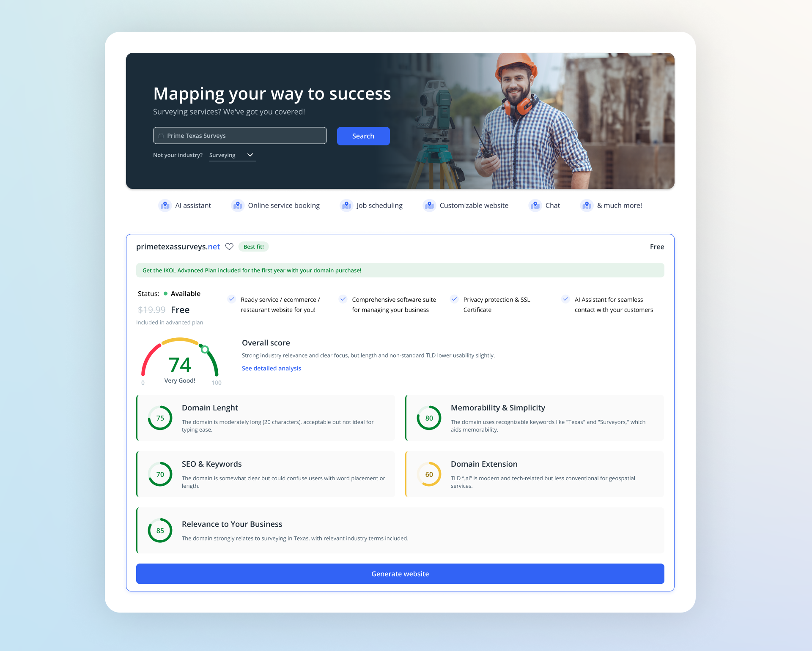This screenshot has width=812, height=651.
Task: Open the See detailed analysis link
Action: pos(272,368)
